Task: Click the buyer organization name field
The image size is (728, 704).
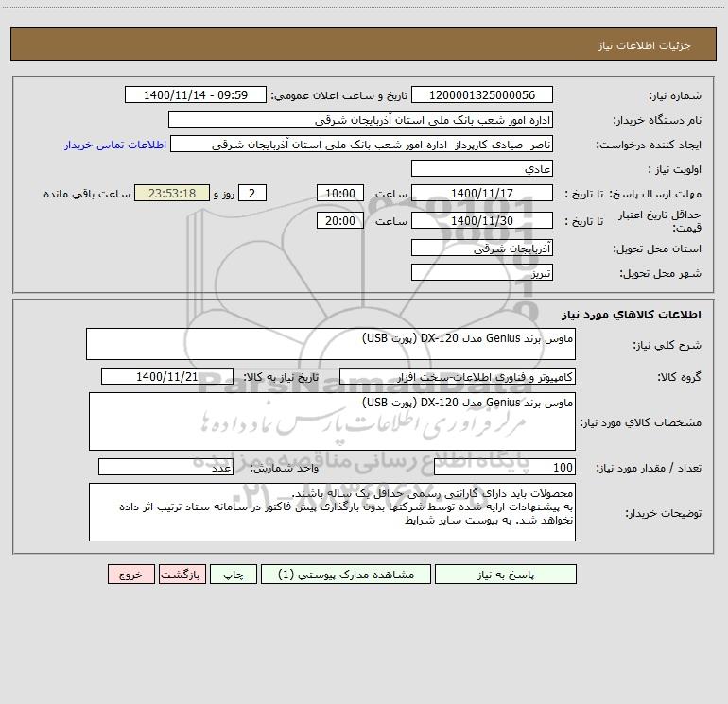Action: (x=360, y=119)
